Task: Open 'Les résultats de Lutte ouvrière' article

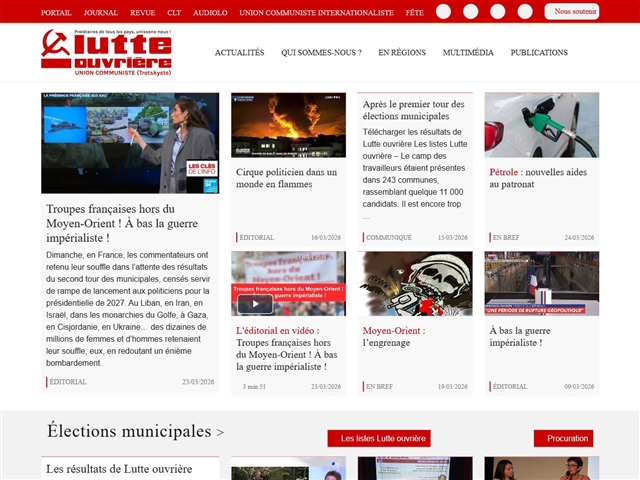Action: point(119,469)
